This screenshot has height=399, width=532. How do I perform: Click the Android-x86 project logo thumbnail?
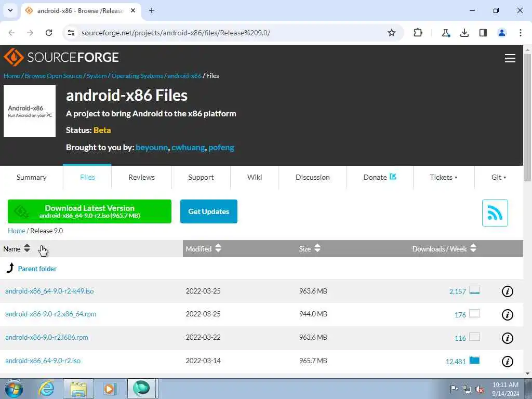(30, 111)
